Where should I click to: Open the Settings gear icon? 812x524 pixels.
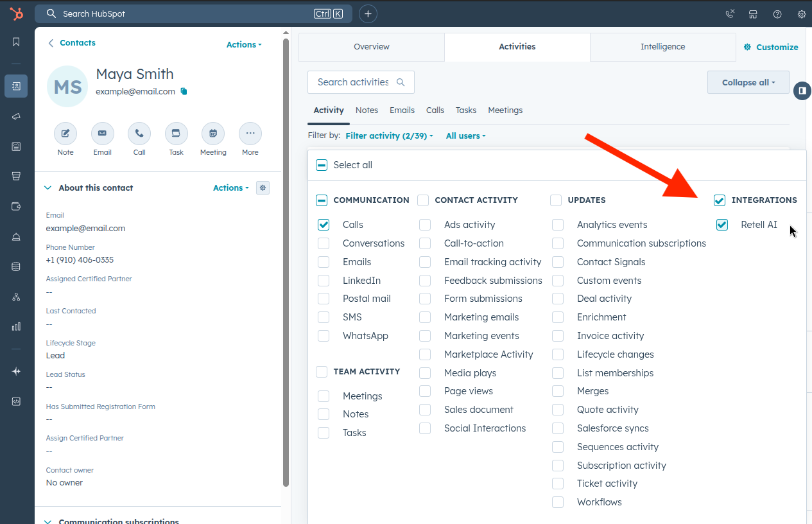801,13
